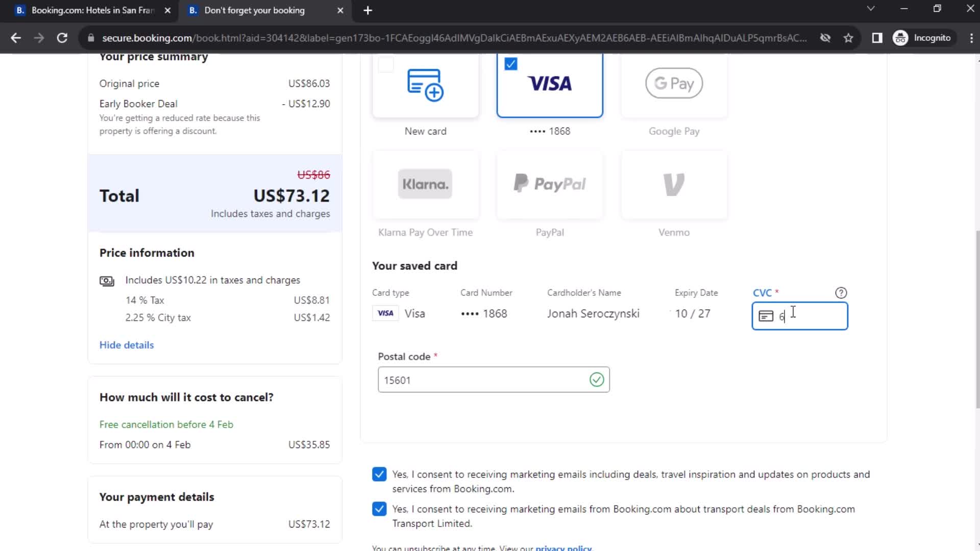Uncheck the VISA card selected checkbox

click(510, 64)
